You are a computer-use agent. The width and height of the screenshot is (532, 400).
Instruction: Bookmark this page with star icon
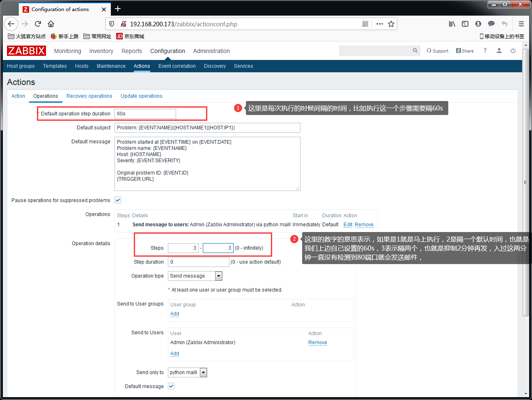[391, 24]
